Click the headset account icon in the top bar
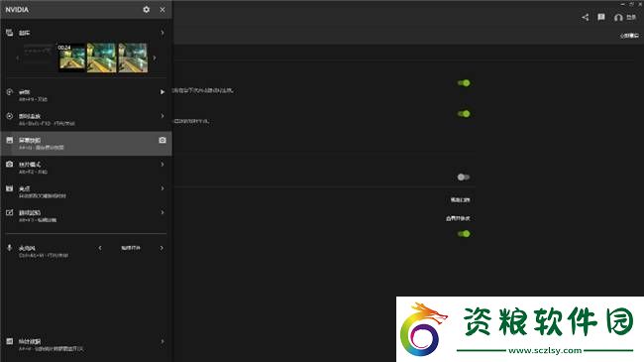This screenshot has height=362, width=644. click(x=618, y=17)
